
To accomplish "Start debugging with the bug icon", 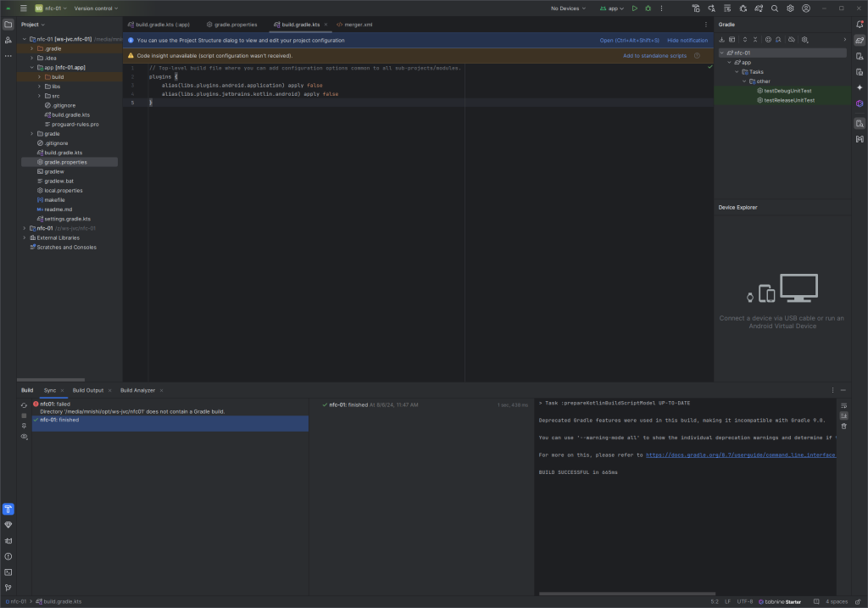I will [648, 8].
